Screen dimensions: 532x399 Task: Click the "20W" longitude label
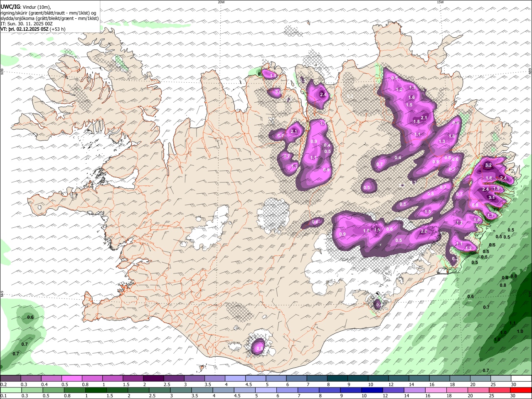[221, 2]
